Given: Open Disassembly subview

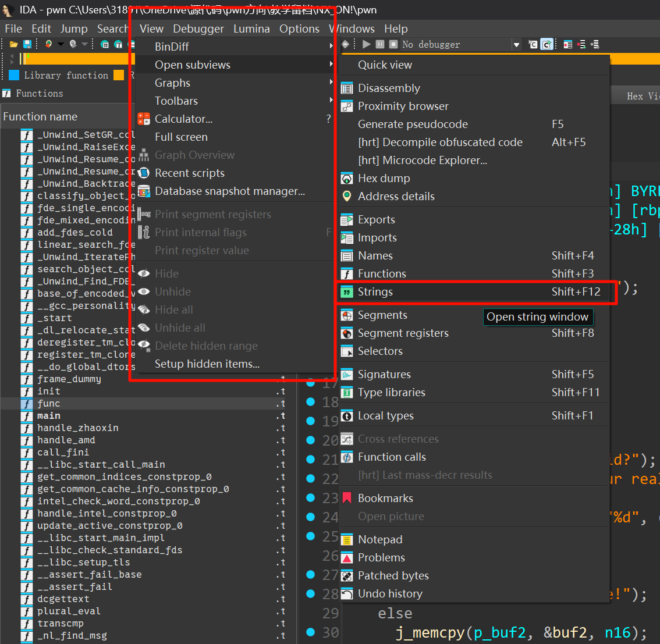Looking at the screenshot, I should (x=474, y=88).
